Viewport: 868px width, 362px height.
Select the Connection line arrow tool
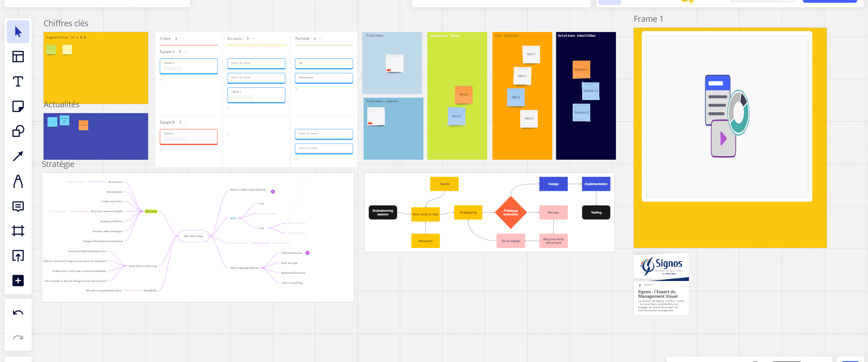(x=18, y=156)
